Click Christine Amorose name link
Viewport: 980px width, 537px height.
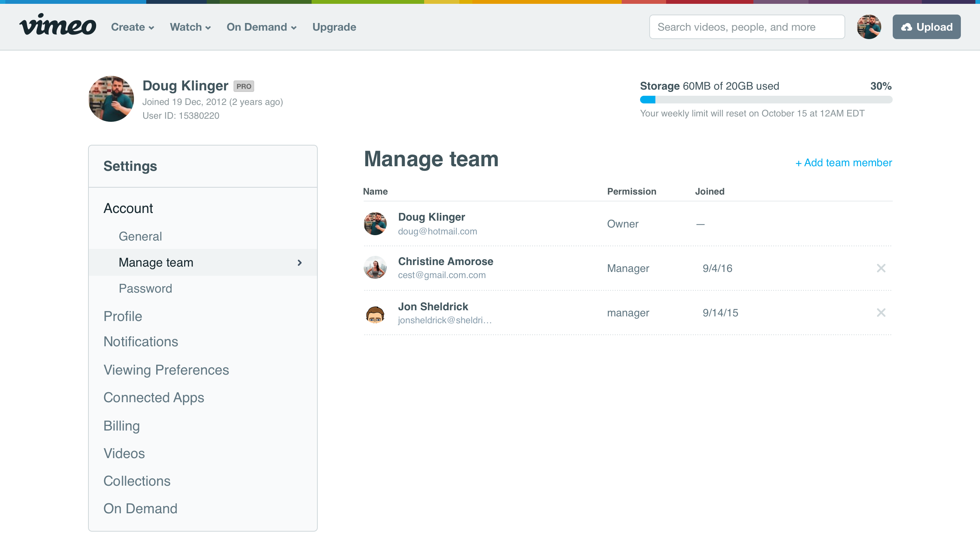click(x=446, y=261)
